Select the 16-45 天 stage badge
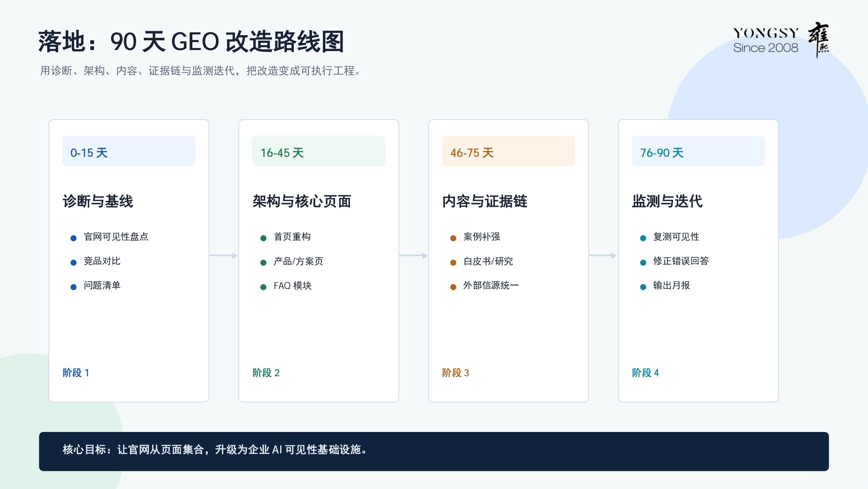Screen dimensions: 868x489 tap(319, 151)
